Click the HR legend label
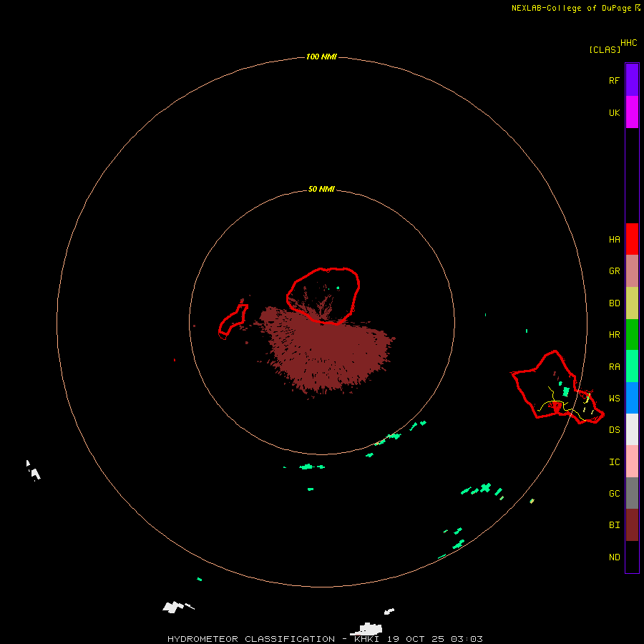The width and height of the screenshot is (644, 644). point(614,335)
